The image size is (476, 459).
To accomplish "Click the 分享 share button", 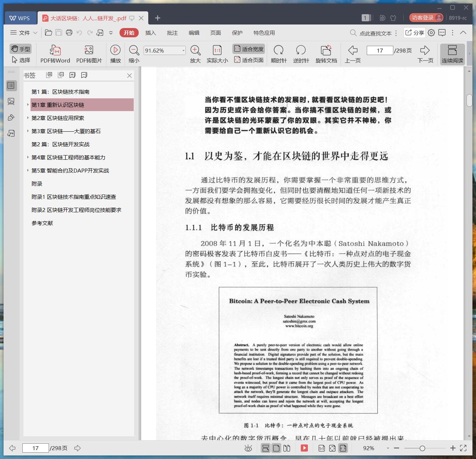I will click(414, 33).
